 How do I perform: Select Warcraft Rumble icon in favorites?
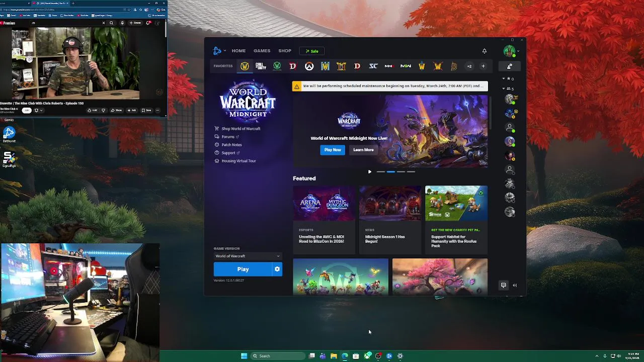click(x=422, y=66)
